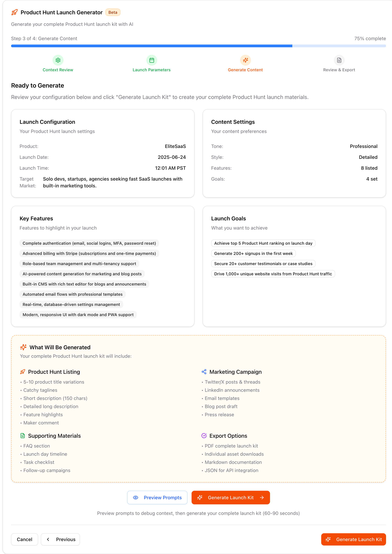Click the green document icon beside Supporting Materials

click(23, 436)
